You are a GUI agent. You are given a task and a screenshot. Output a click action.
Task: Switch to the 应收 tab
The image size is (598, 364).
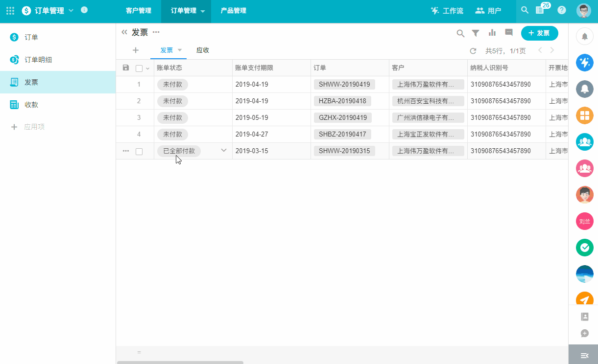203,50
